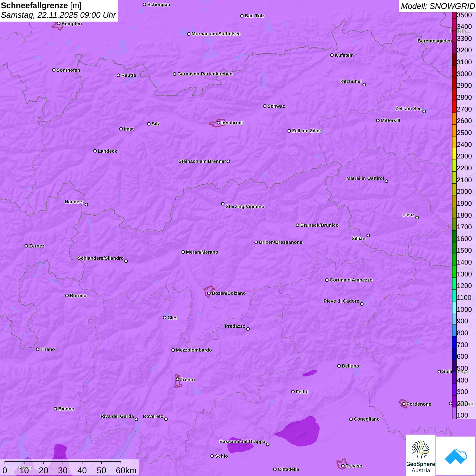Click the 'Steinach am Brenner' label

[202, 161]
